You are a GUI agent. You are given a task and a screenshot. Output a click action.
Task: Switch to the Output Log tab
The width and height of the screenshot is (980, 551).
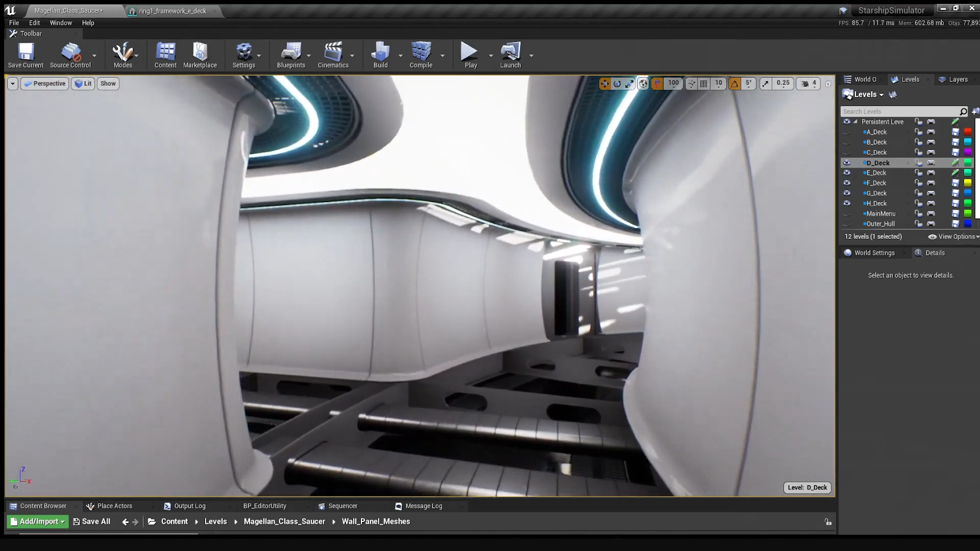click(x=189, y=506)
